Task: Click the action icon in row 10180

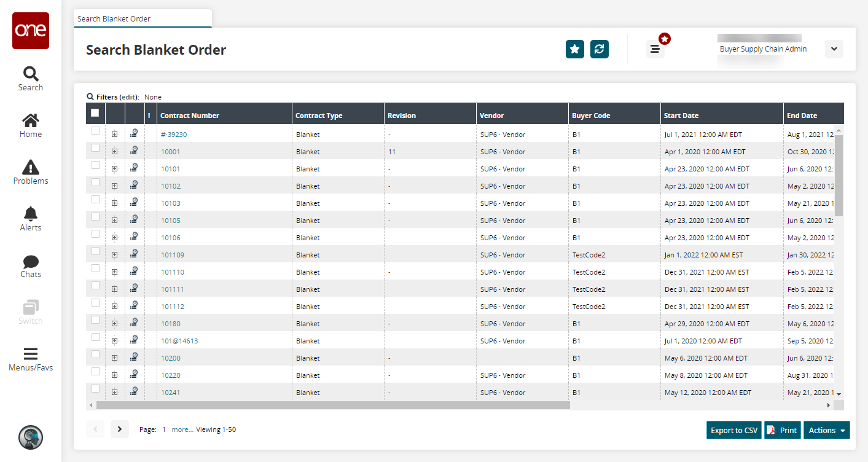Action: pyautogui.click(x=134, y=323)
